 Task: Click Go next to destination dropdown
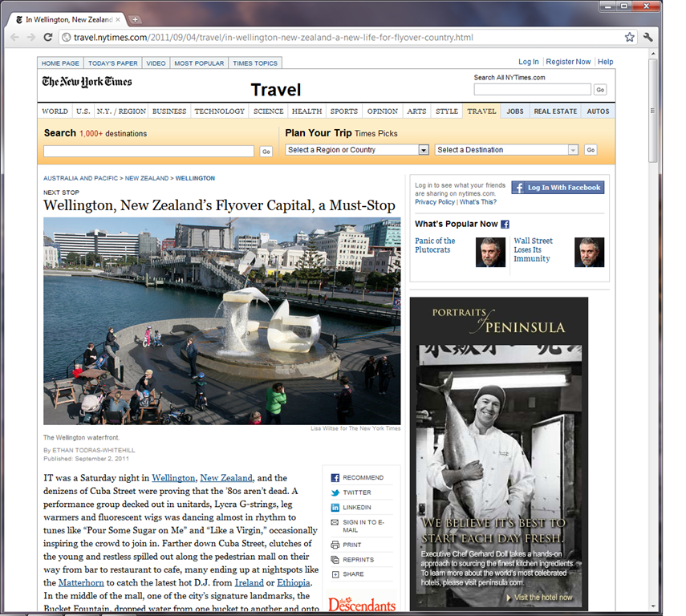591,150
